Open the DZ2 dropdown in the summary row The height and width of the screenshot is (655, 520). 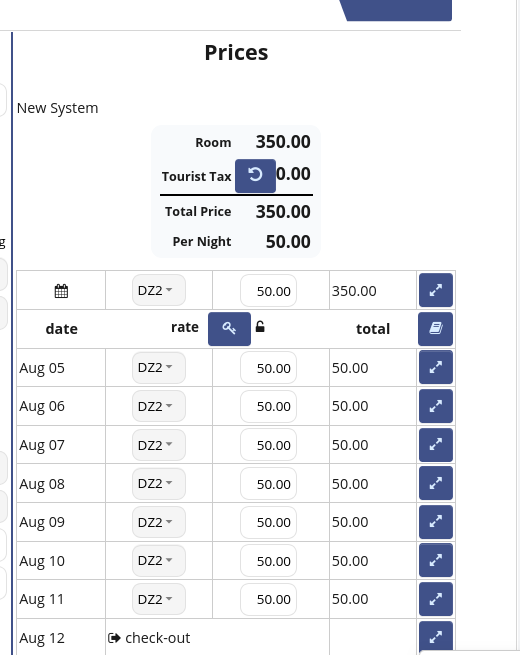[159, 290]
